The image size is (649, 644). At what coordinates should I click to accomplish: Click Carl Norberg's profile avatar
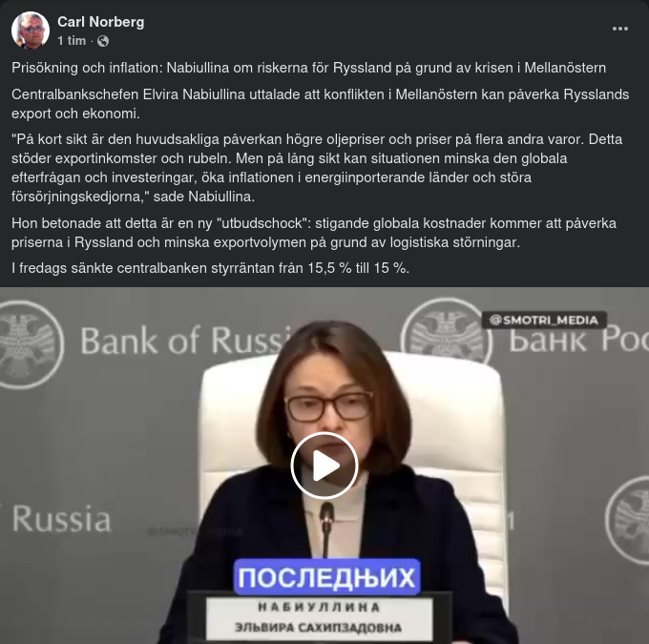click(x=31, y=31)
